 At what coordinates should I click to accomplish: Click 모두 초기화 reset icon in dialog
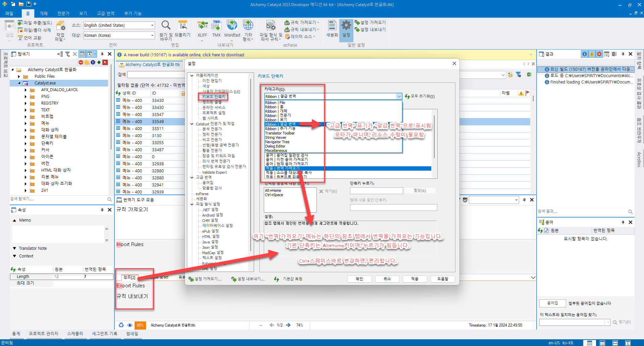pyautogui.click(x=407, y=96)
